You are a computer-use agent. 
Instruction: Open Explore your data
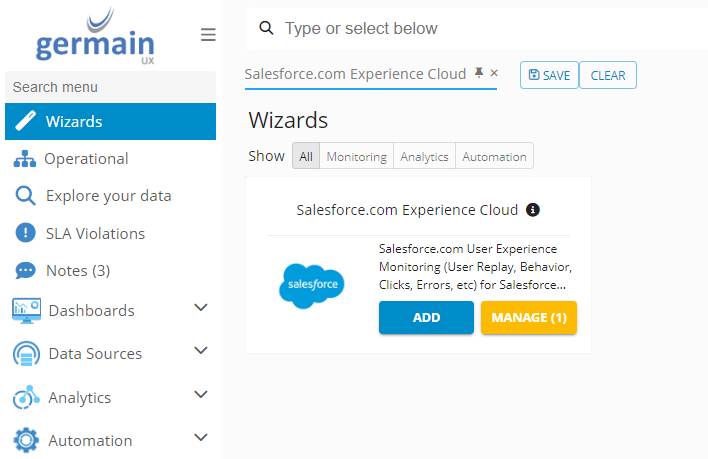click(x=108, y=196)
